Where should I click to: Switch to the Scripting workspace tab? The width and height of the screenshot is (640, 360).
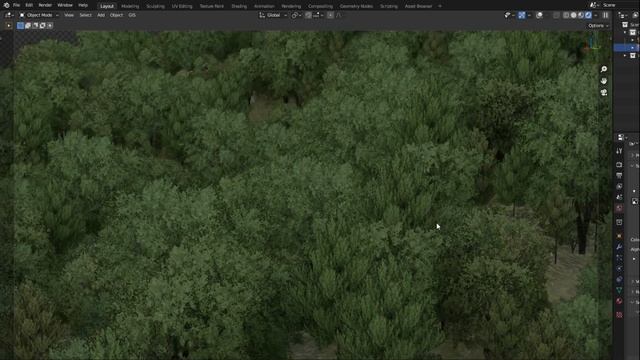point(389,6)
